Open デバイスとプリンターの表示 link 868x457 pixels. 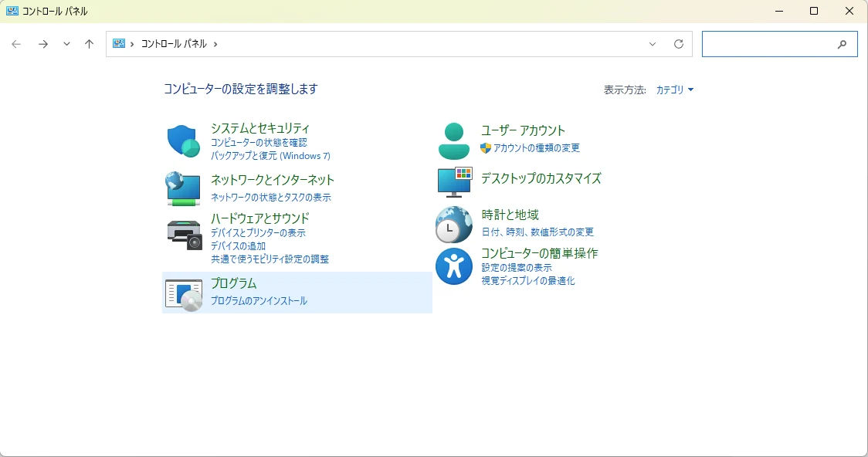258,233
